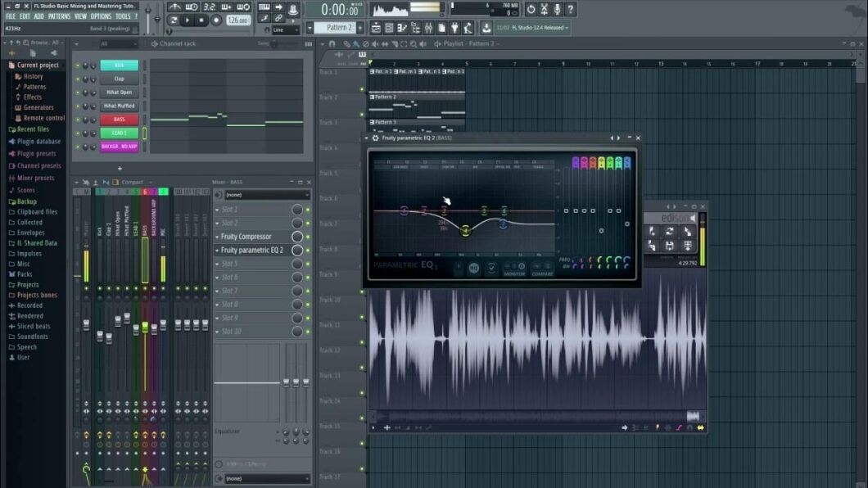Open the Playlist view icon
This screenshot has width=868, height=488.
coord(375,27)
